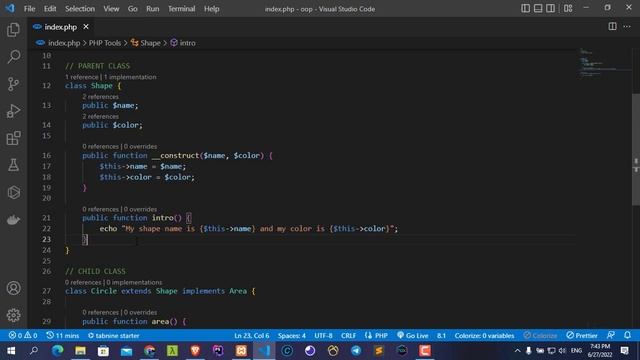Open the File menu
Image resolution: width=640 pixels, height=360 pixels.
(29, 9)
